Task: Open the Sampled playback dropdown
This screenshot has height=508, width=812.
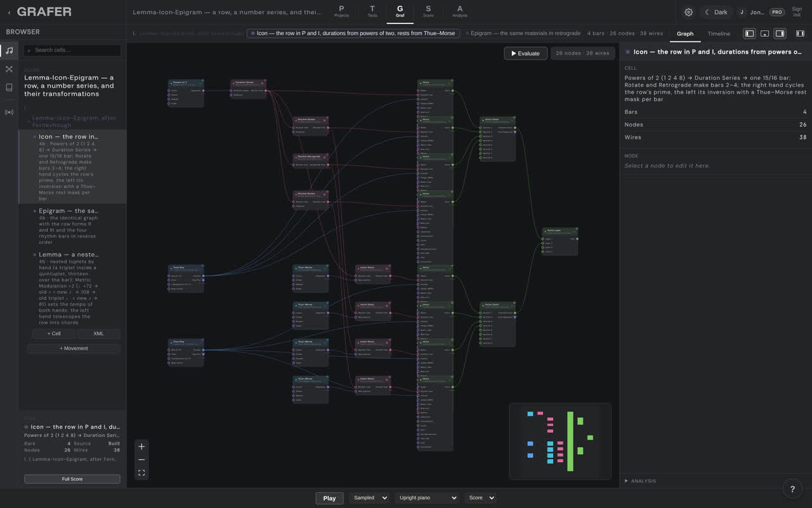Action: [369, 498]
